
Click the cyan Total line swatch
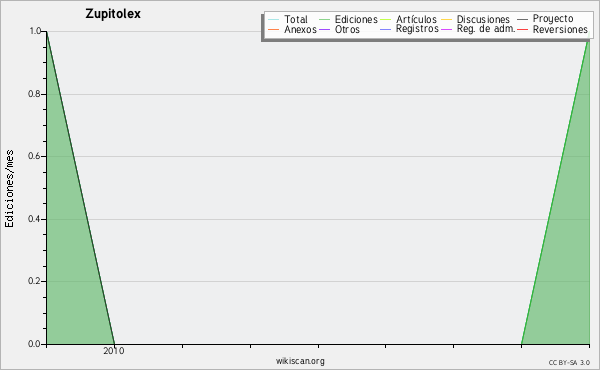(274, 20)
